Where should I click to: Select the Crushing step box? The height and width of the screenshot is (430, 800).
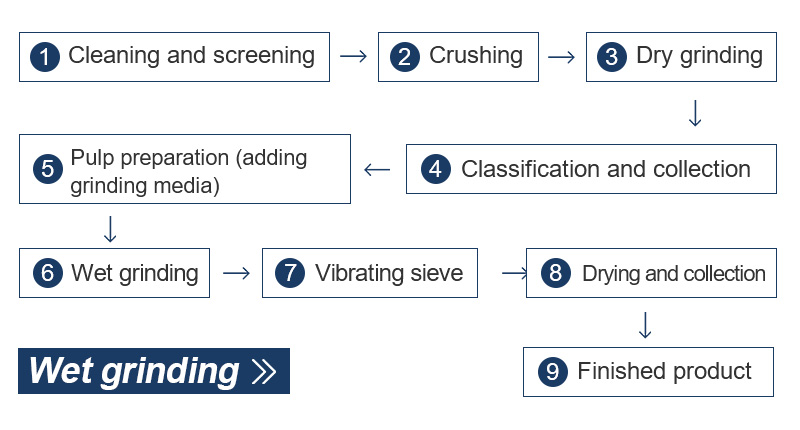tap(460, 57)
